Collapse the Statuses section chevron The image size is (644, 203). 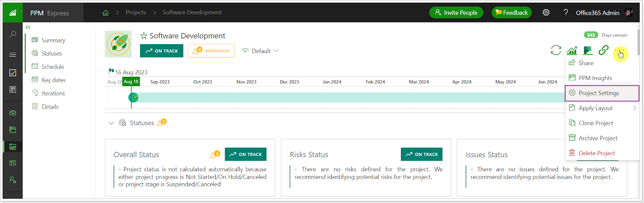(x=111, y=123)
